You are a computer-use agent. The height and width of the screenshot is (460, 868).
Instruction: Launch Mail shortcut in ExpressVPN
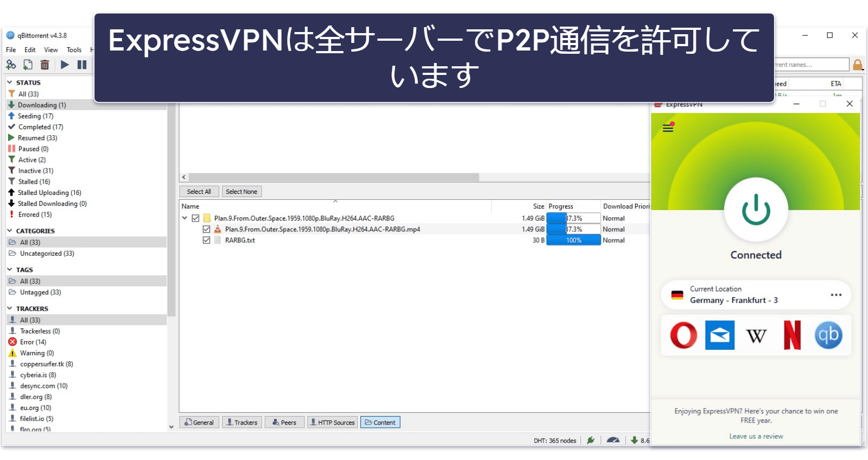(720, 335)
